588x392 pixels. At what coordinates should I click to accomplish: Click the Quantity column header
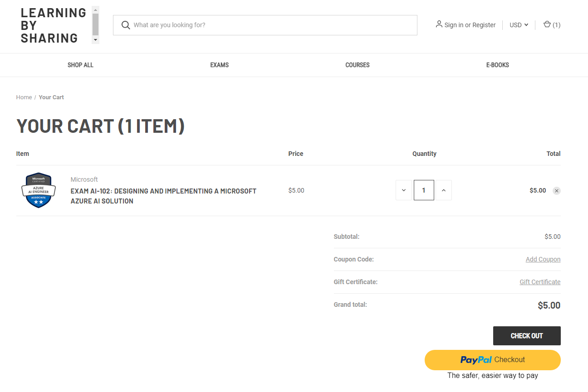coord(424,154)
